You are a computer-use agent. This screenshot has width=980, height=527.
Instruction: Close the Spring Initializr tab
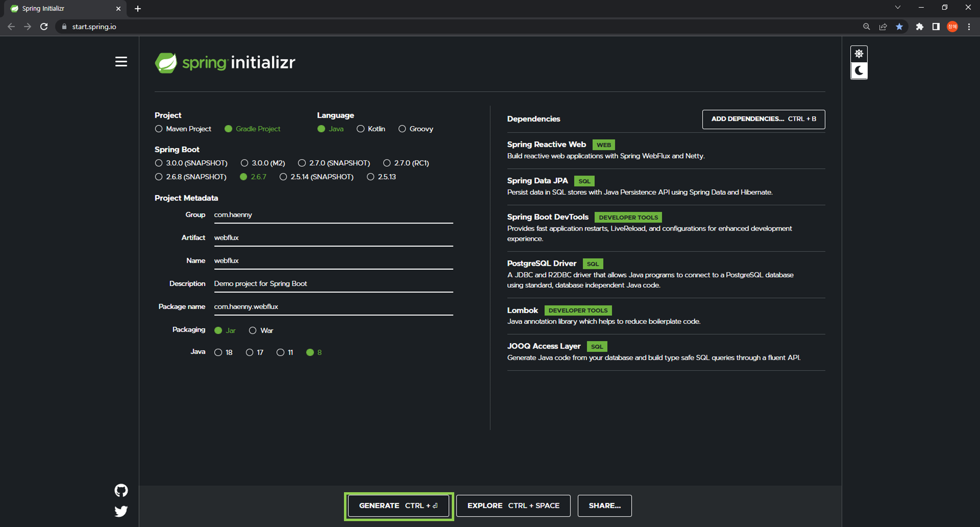tap(118, 8)
